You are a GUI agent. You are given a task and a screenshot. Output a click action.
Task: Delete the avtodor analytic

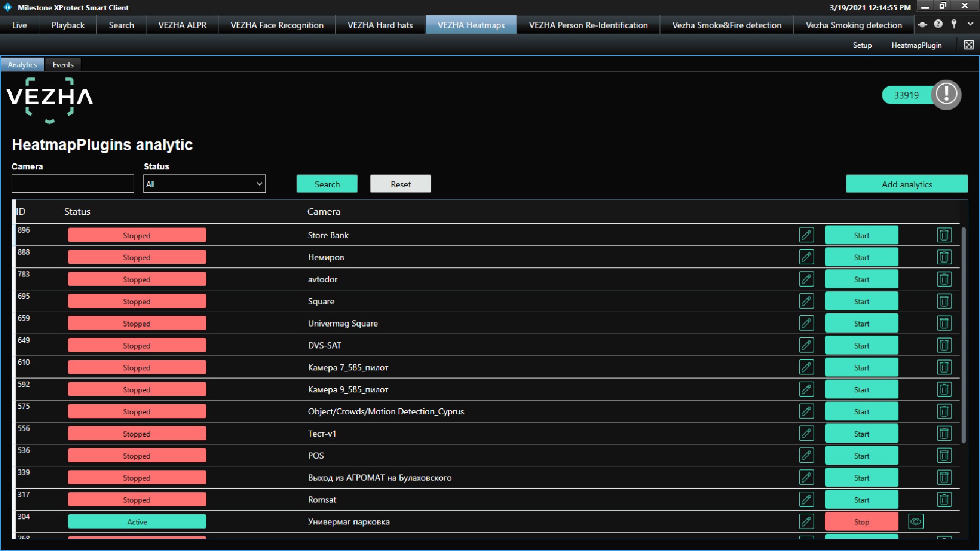(944, 279)
